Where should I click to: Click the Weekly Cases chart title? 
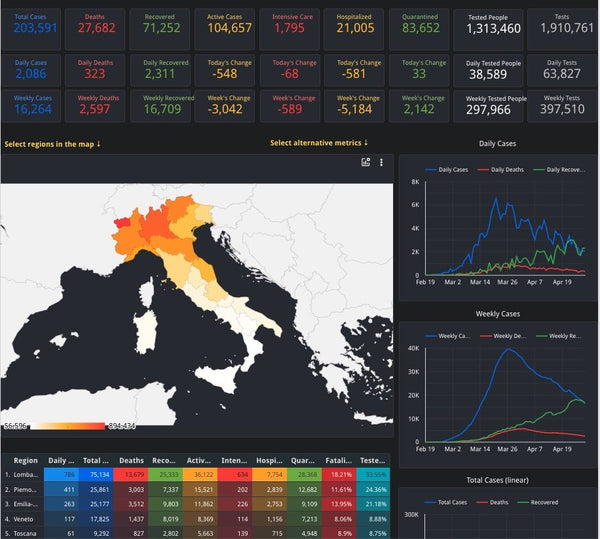click(x=497, y=314)
